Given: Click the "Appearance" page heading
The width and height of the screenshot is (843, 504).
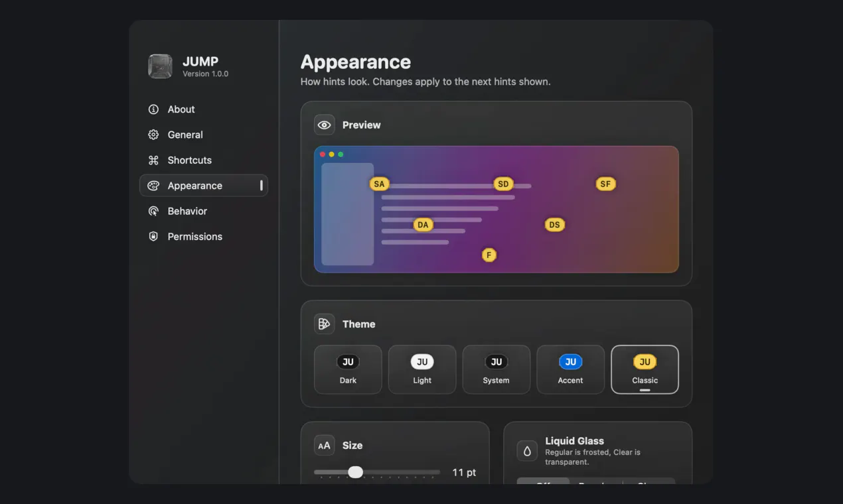Looking at the screenshot, I should [x=356, y=62].
